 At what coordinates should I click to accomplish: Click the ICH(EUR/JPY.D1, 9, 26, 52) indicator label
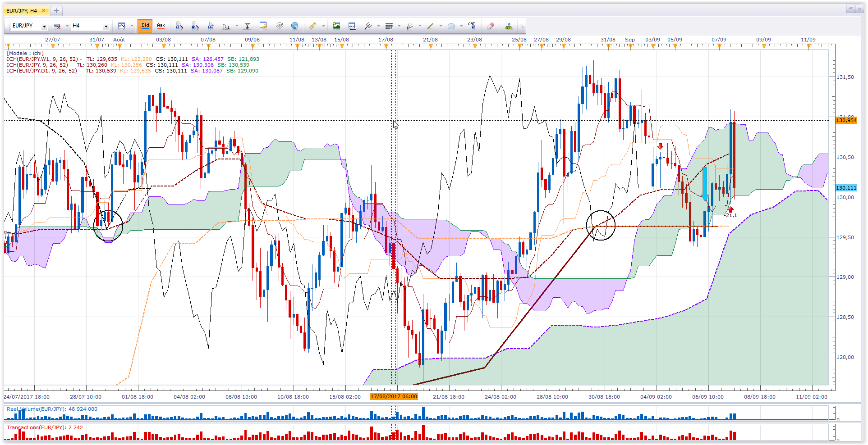(x=42, y=71)
